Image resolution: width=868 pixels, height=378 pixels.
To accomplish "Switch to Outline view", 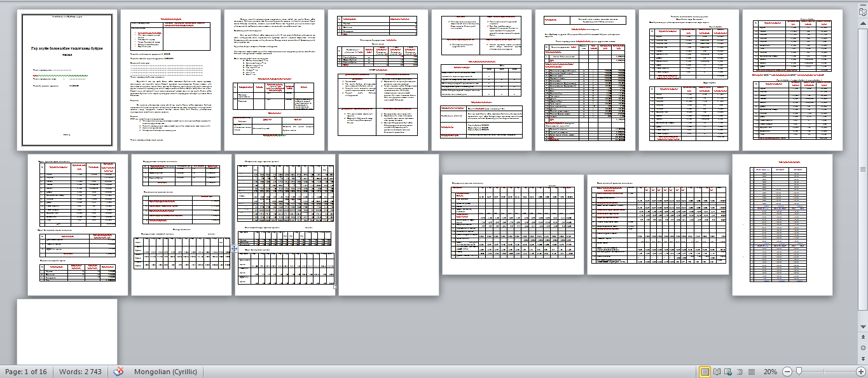I will [x=740, y=372].
